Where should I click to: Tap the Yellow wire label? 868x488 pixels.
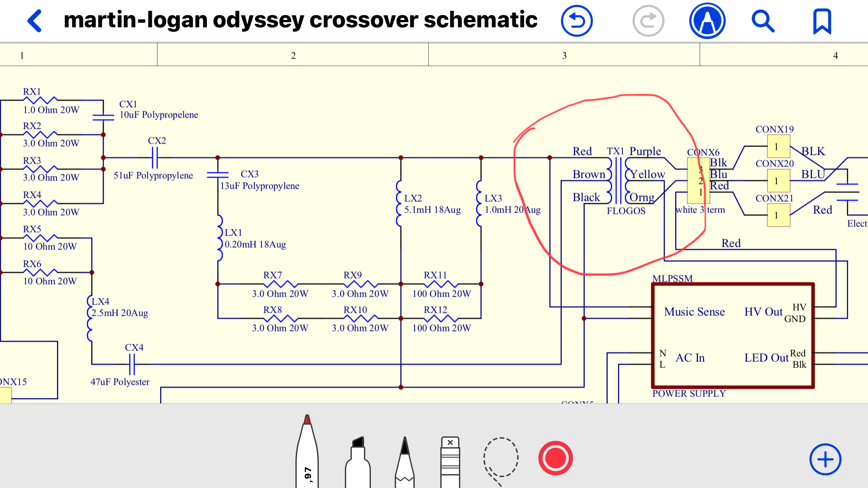click(647, 174)
